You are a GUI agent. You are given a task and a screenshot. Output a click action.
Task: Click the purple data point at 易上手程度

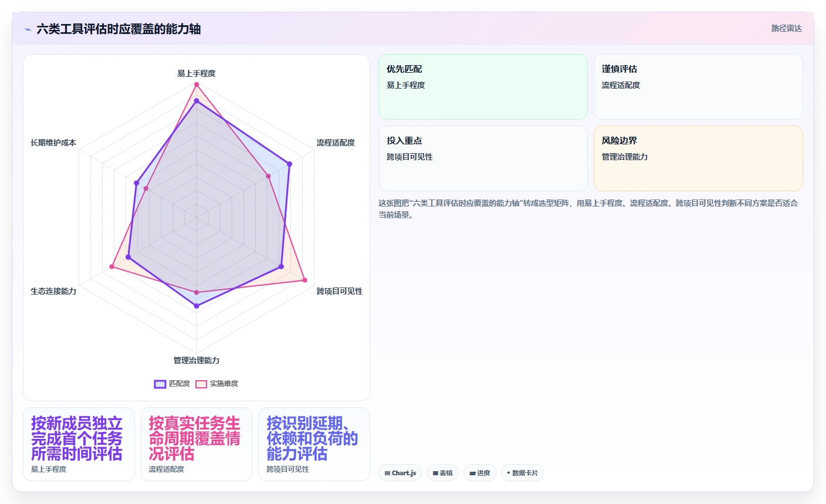[x=197, y=101]
